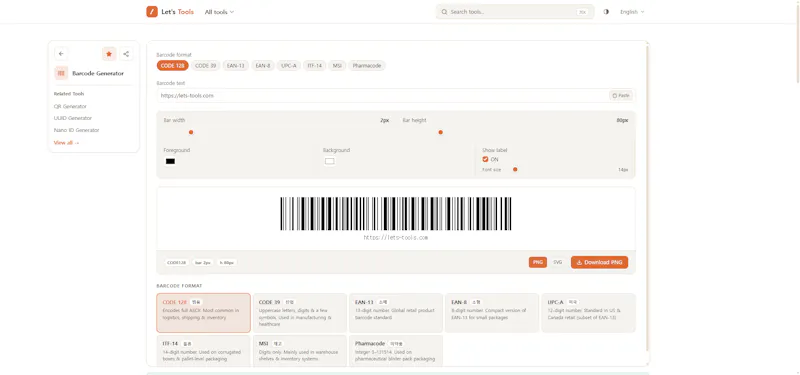Click the star favorite icon
800x375 pixels.
(109, 54)
